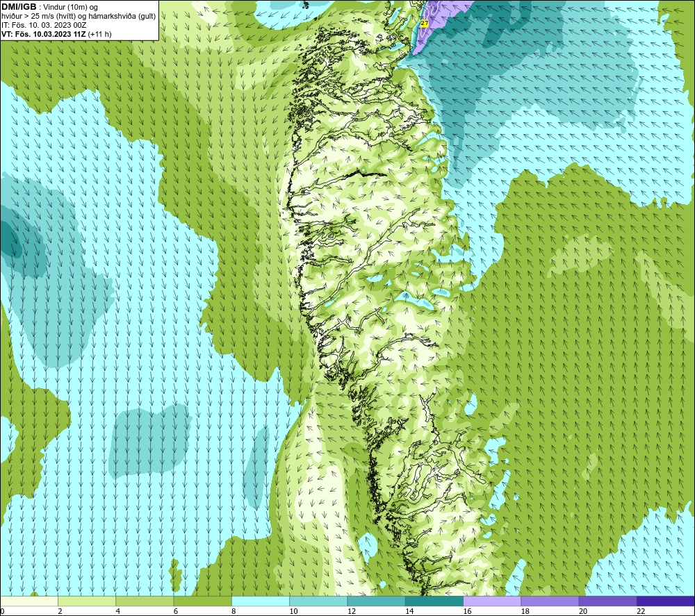Click the 12–14 m/s teal swatch
Image resolution: width=695 pixels, height=616 pixels.
(x=376, y=601)
